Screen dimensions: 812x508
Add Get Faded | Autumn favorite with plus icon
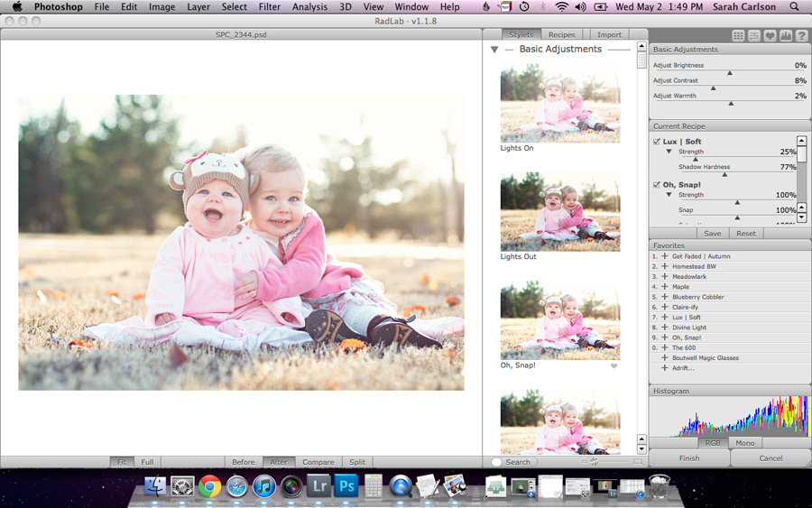(664, 256)
